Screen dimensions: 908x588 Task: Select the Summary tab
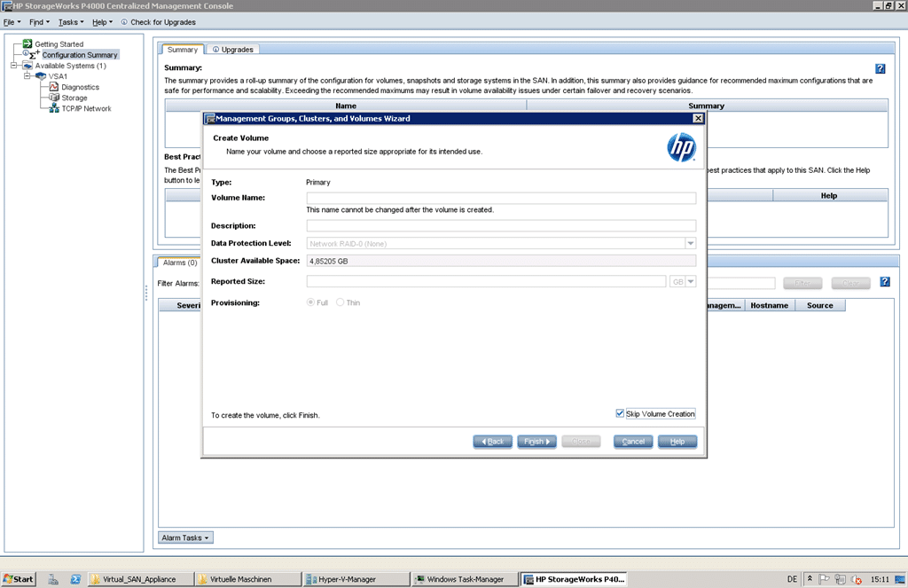click(183, 50)
